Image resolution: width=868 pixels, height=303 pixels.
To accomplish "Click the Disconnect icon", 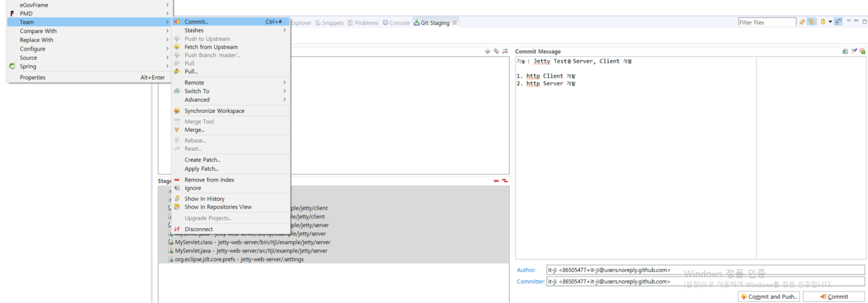I will [x=177, y=229].
